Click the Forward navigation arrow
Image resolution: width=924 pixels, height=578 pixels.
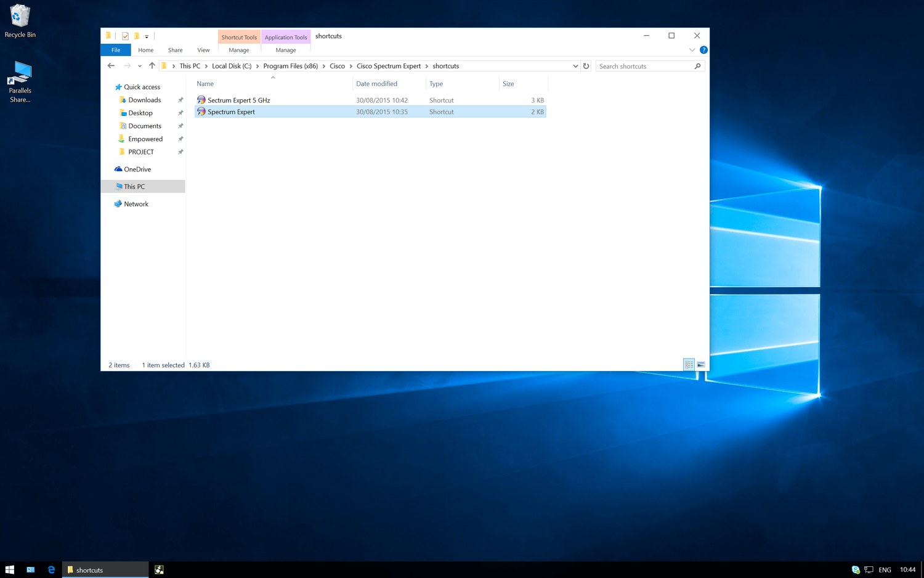pos(127,66)
